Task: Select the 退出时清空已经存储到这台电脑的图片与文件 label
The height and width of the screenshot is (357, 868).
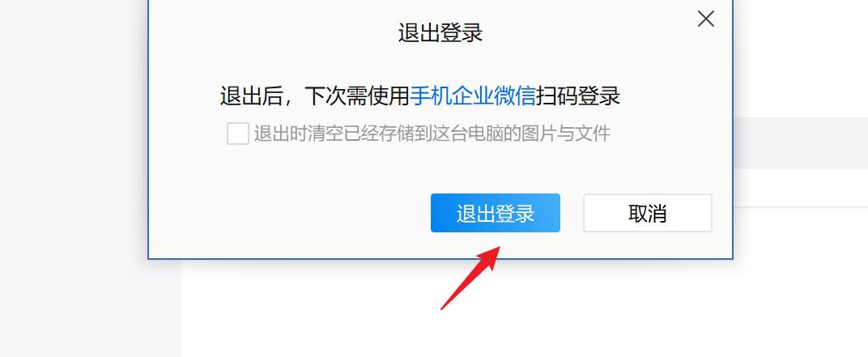Action: [x=432, y=134]
